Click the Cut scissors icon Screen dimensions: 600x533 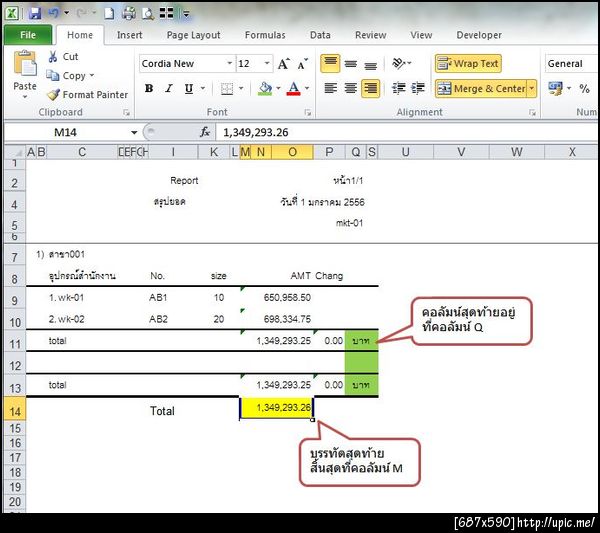click(53, 57)
